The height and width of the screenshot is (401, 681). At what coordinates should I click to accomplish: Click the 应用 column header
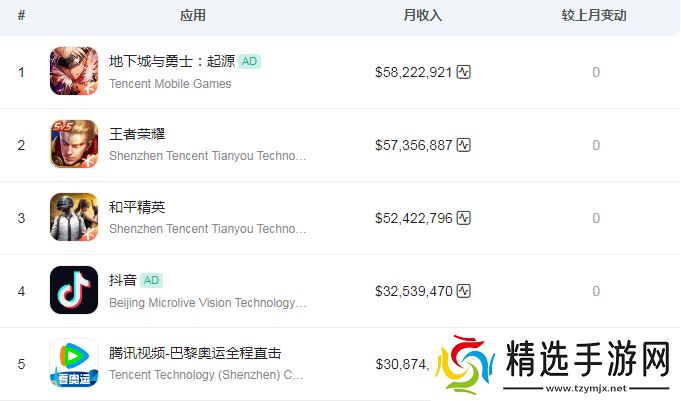193,16
